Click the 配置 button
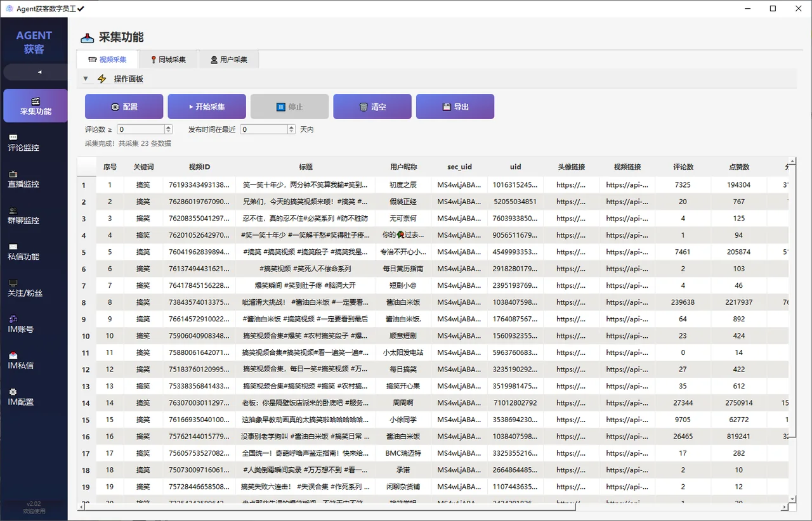Image resolution: width=812 pixels, height=521 pixels. point(124,106)
